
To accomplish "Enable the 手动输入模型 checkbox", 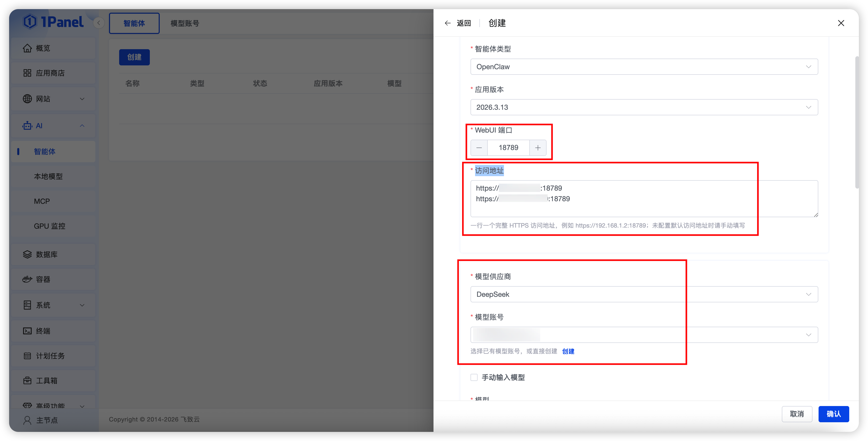I will tap(474, 377).
